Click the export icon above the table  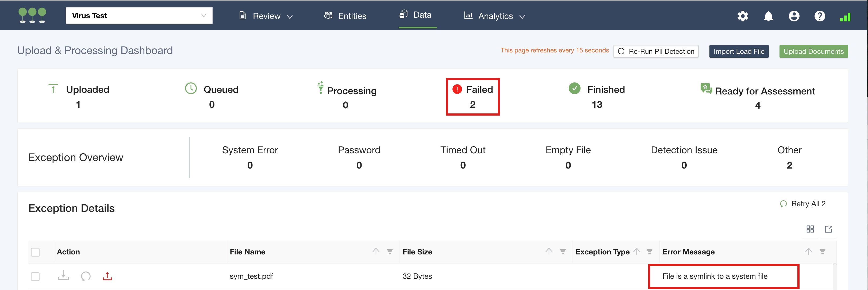(x=828, y=229)
